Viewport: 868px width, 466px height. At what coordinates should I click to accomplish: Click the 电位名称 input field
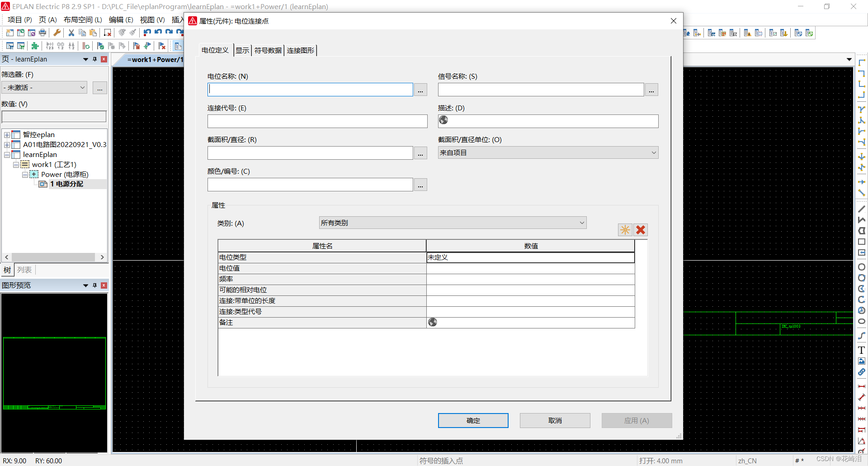coord(310,90)
